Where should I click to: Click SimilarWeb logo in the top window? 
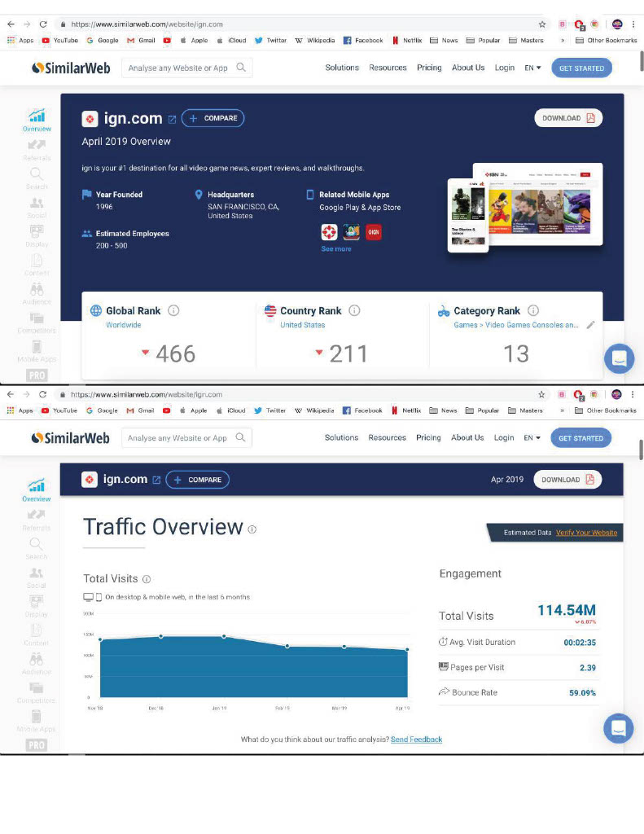[x=71, y=68]
